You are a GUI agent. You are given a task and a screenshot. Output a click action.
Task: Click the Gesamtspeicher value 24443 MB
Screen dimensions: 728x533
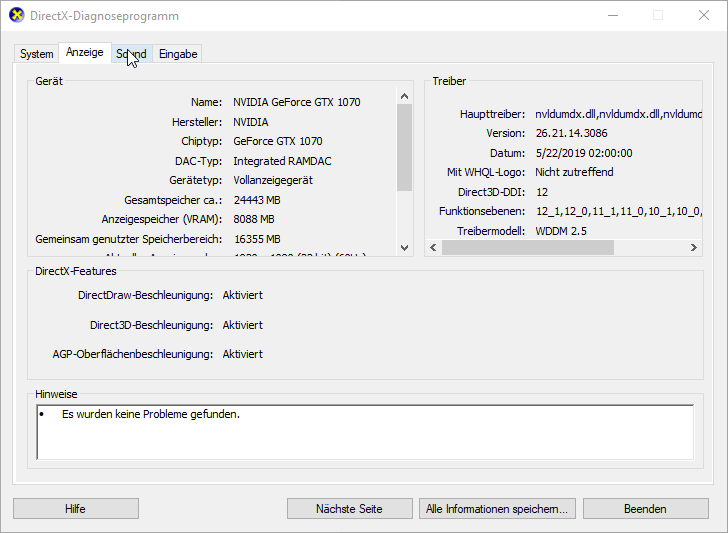point(257,200)
